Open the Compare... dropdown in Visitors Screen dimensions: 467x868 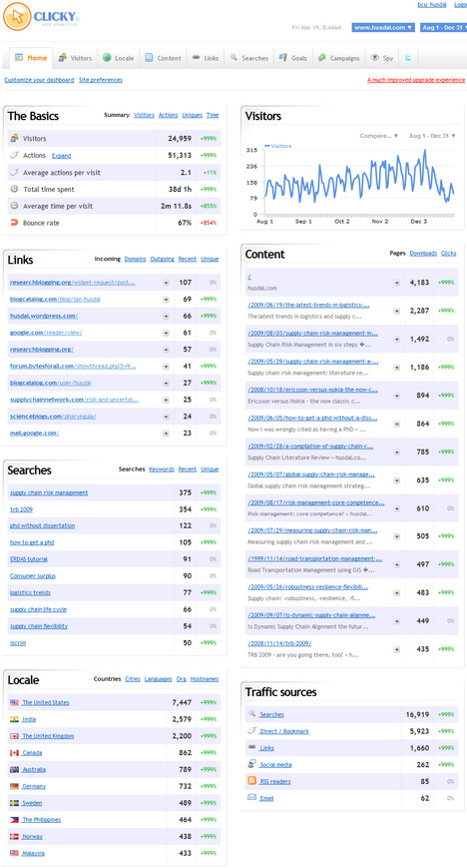[x=379, y=136]
